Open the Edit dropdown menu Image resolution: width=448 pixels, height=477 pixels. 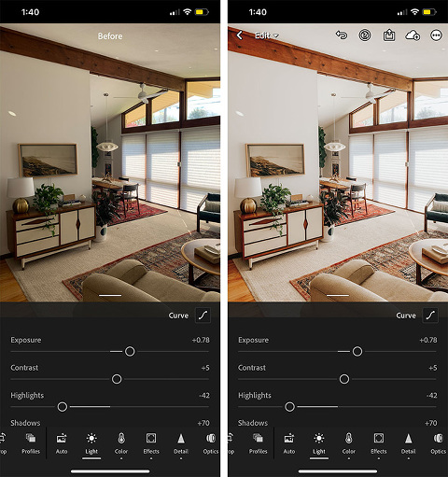267,35
